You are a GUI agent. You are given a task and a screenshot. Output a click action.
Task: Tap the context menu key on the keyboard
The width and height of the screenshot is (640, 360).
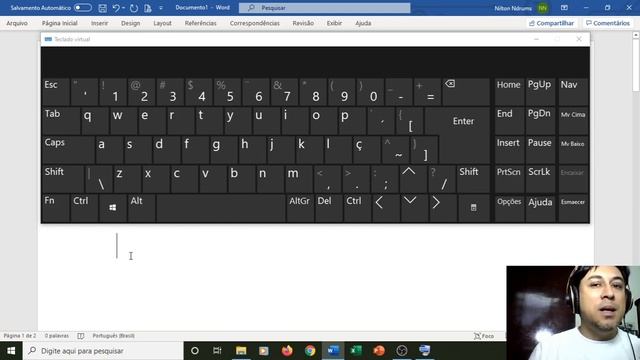coord(473,208)
